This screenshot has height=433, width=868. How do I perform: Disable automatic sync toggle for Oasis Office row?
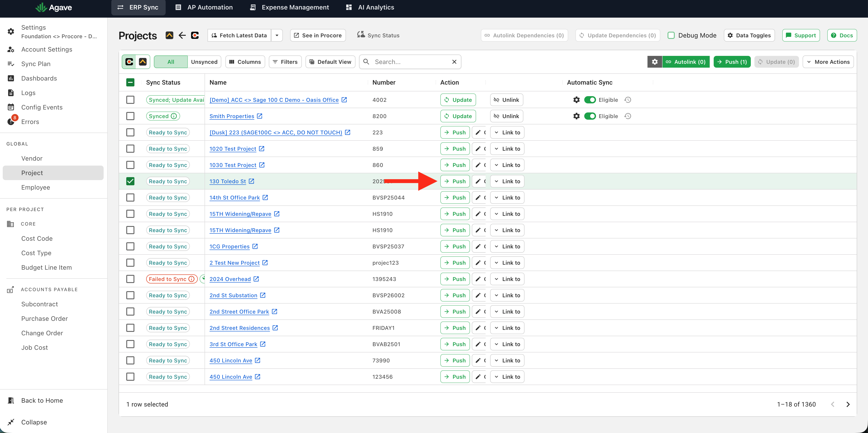(x=590, y=100)
